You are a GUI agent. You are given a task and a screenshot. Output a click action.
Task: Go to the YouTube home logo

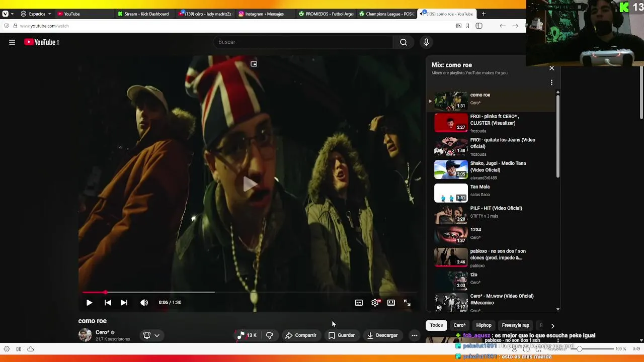pyautogui.click(x=42, y=42)
